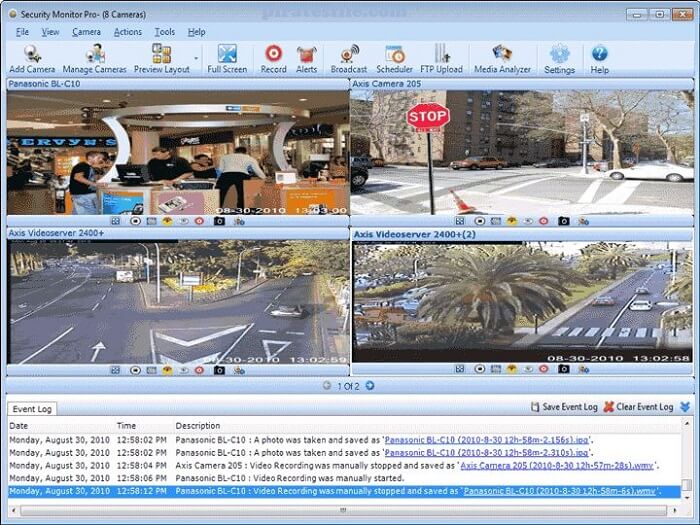Switch to Full Screen view
The image size is (700, 525).
pos(227,59)
